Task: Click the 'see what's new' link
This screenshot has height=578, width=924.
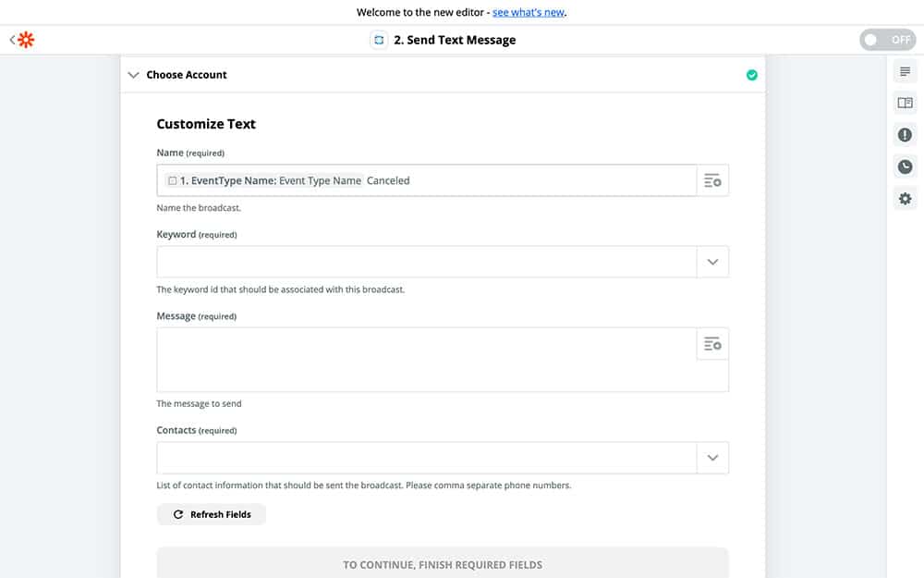Action: point(529,12)
